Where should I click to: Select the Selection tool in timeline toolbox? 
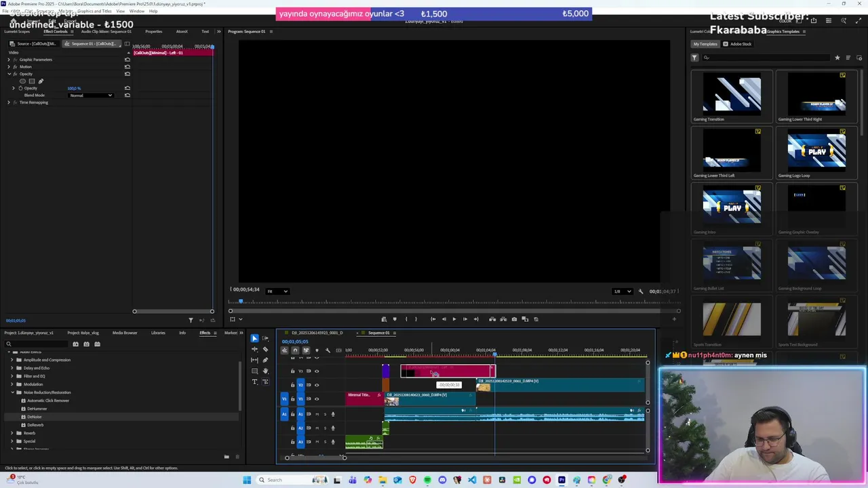point(254,338)
